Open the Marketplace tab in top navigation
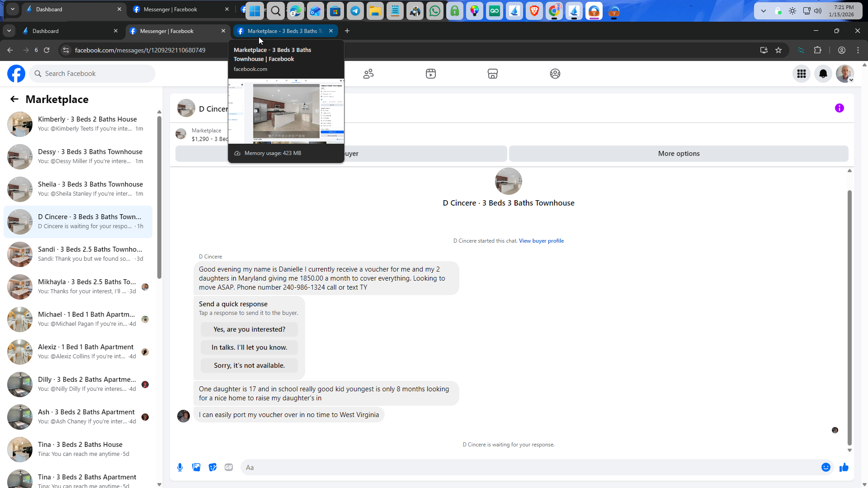868x488 pixels. [493, 74]
